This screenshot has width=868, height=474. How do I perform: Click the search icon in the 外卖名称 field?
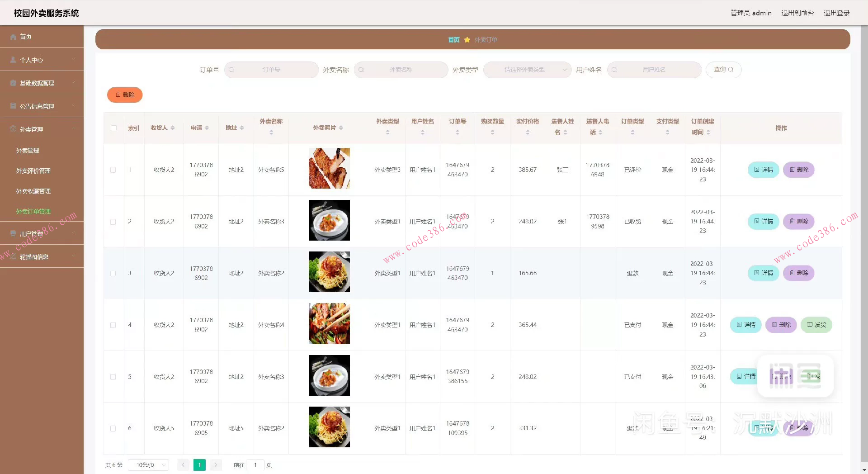(361, 70)
